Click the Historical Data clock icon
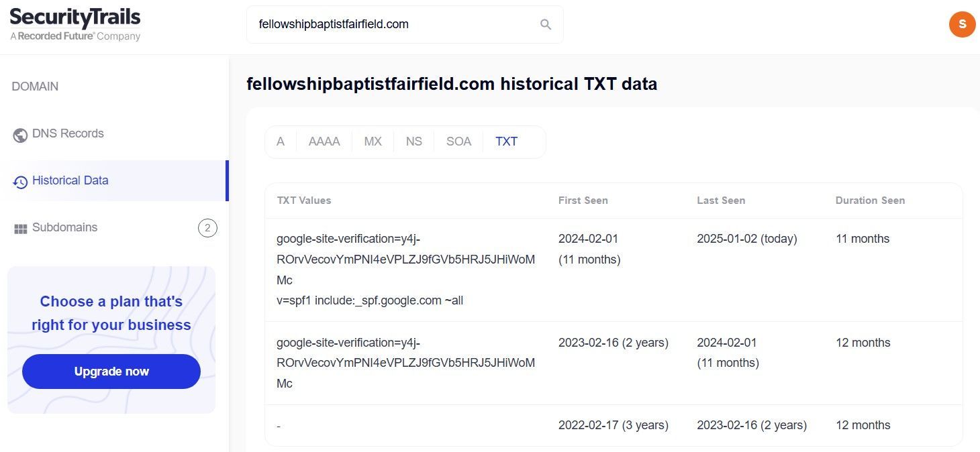The width and height of the screenshot is (980, 452). click(20, 182)
